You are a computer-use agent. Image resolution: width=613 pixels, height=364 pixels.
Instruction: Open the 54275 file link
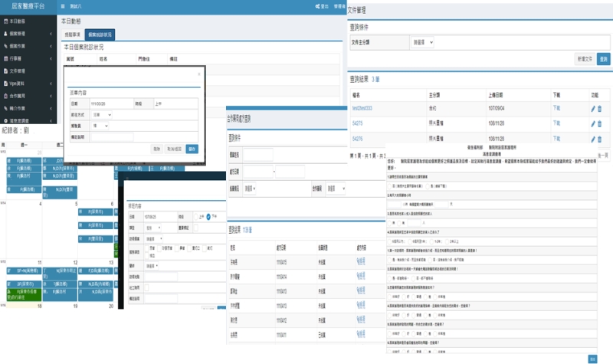click(x=357, y=123)
